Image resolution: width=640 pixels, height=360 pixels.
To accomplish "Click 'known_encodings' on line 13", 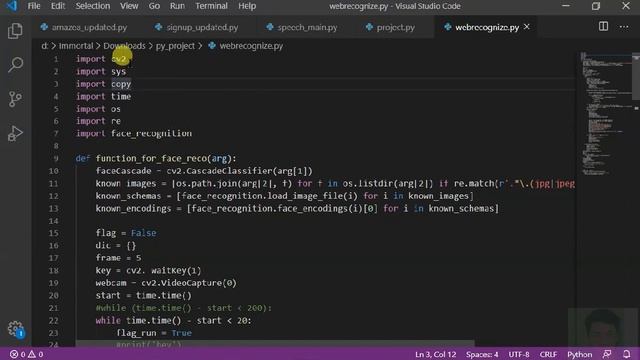I will click(133, 209).
